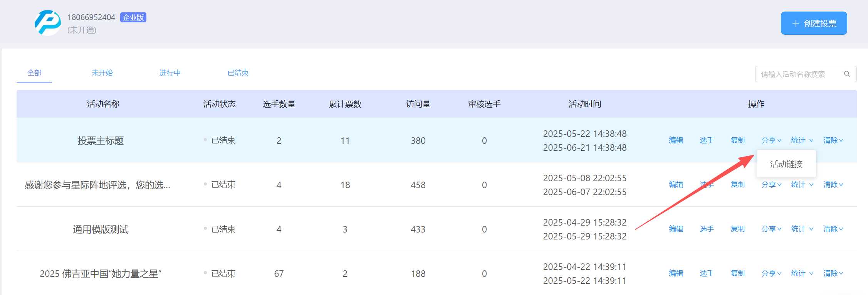Open 清除 dropdown for 投票主标题
Image resolution: width=868 pixels, height=295 pixels.
[833, 140]
